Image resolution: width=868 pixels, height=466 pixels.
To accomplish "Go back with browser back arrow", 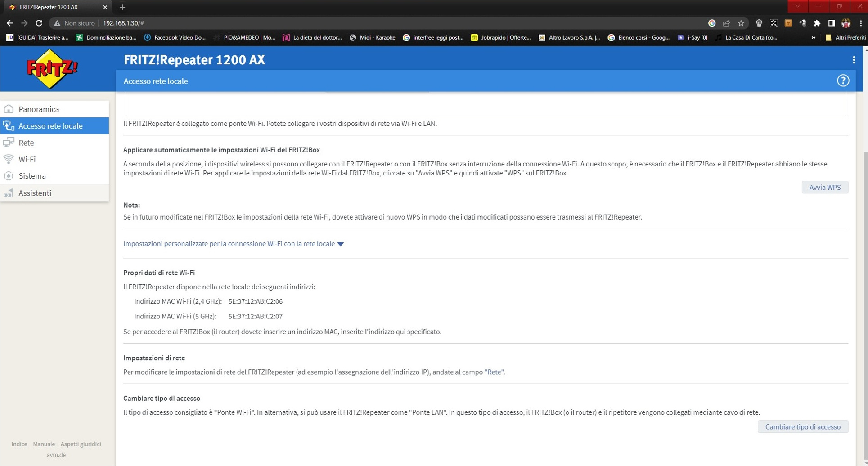I will tap(10, 23).
